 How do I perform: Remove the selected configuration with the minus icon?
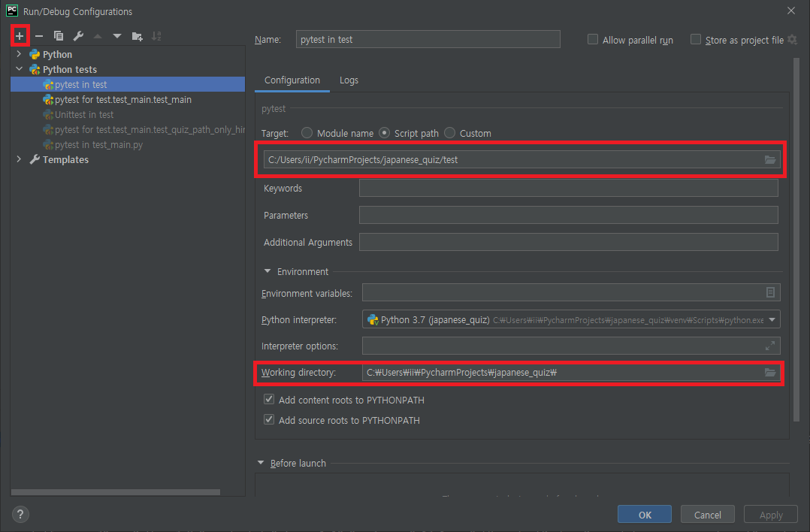coord(39,35)
